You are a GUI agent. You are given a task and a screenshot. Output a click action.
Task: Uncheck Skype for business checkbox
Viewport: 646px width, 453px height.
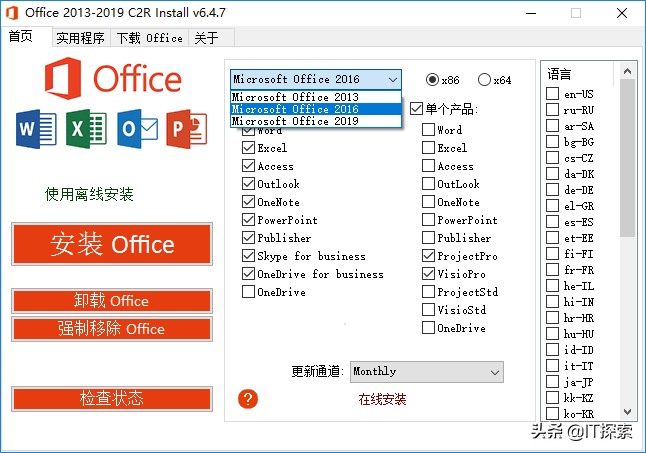pyautogui.click(x=248, y=256)
